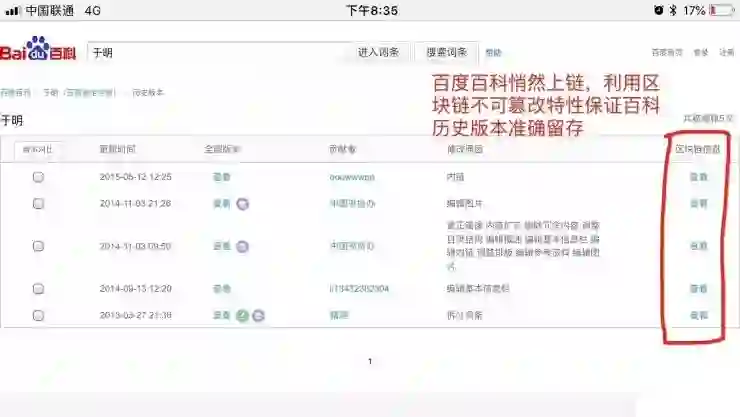Viewport: 740px width, 417px height.
Task: View full version of 2014-11-03 09:50
Action: point(221,246)
